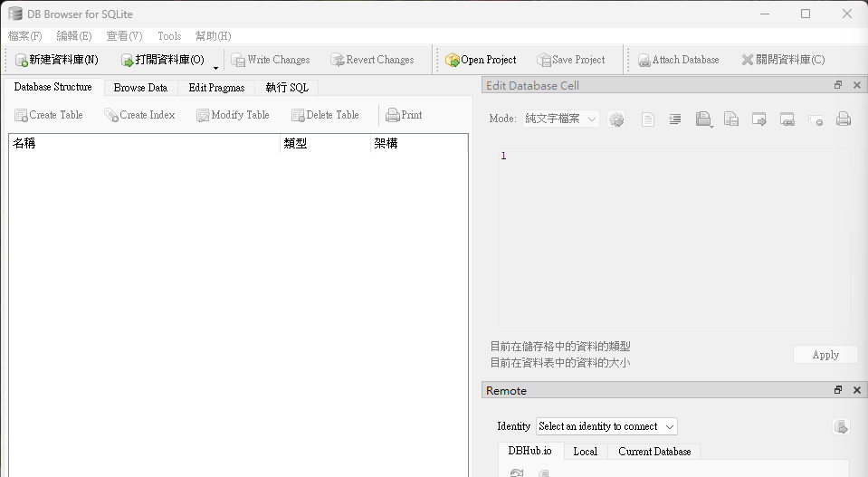Click the window with link icon in cell editor
The width and height of the screenshot is (868, 477).
coord(787,119)
